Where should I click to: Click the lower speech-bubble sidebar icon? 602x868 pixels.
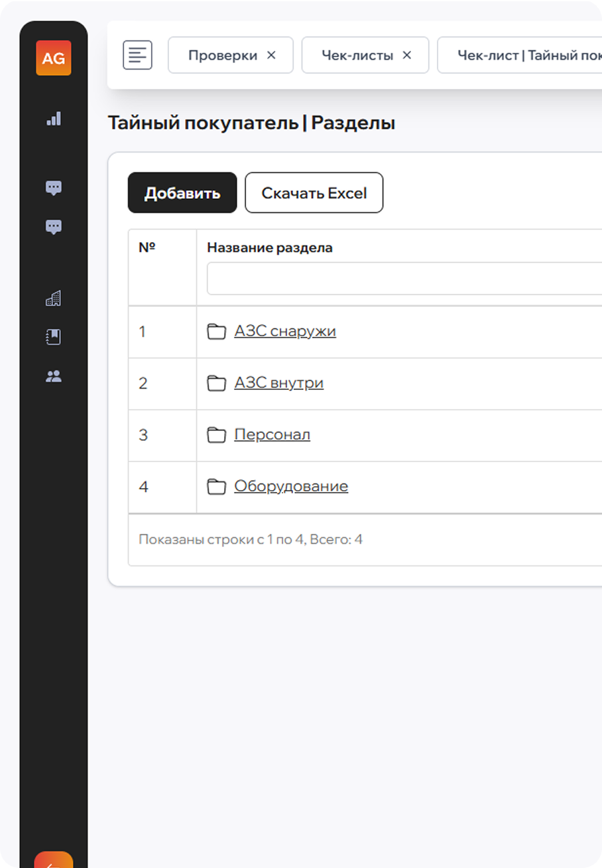[x=54, y=227]
